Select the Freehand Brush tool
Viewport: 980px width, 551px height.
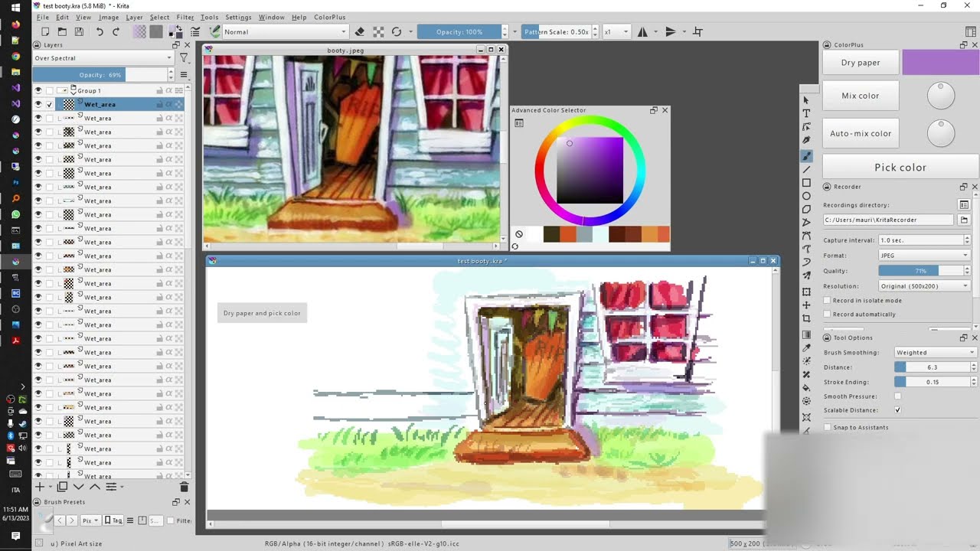(806, 155)
